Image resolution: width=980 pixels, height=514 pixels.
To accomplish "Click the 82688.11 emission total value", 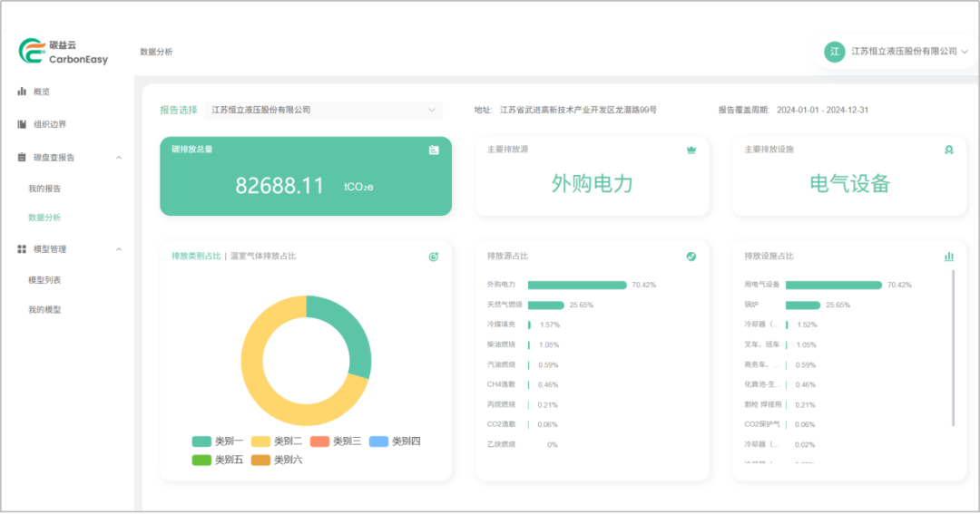I will click(x=279, y=186).
